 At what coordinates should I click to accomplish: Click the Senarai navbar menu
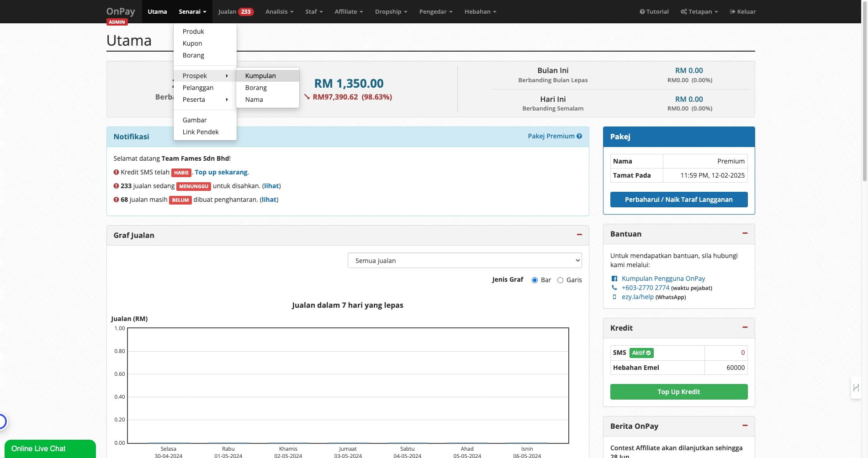point(192,11)
